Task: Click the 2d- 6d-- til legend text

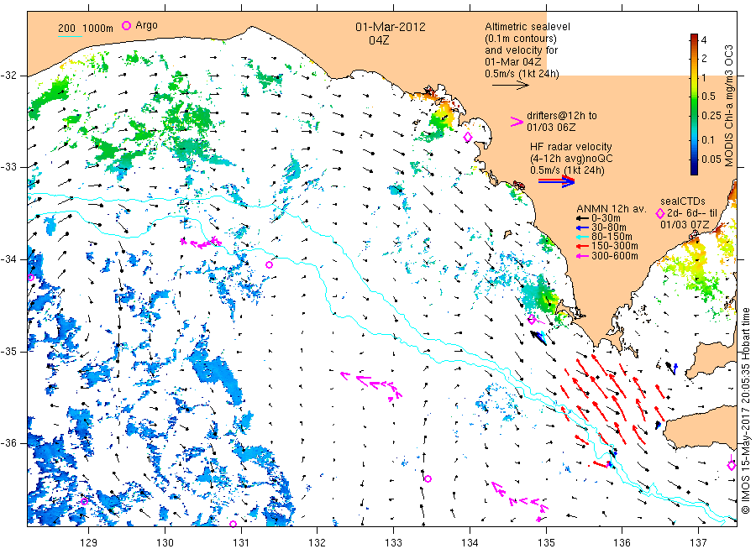Action: click(x=692, y=213)
